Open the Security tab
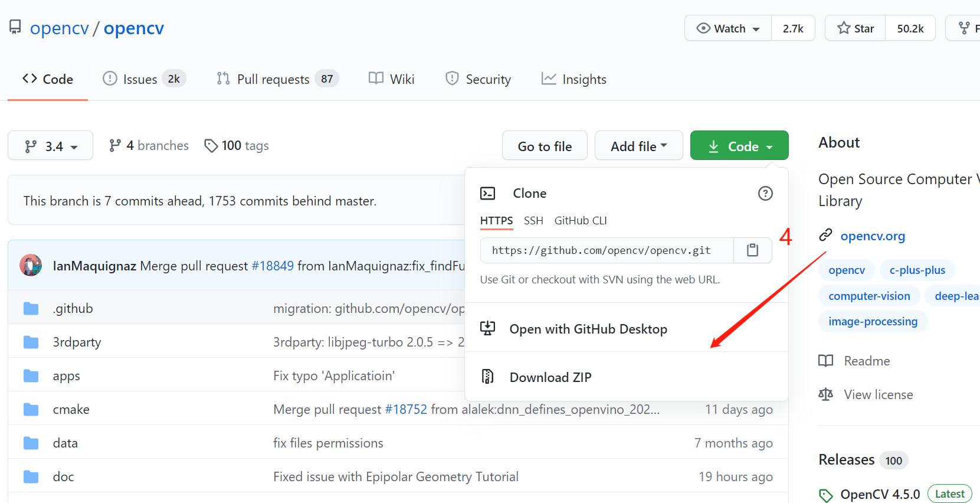This screenshot has height=503, width=980. (478, 79)
